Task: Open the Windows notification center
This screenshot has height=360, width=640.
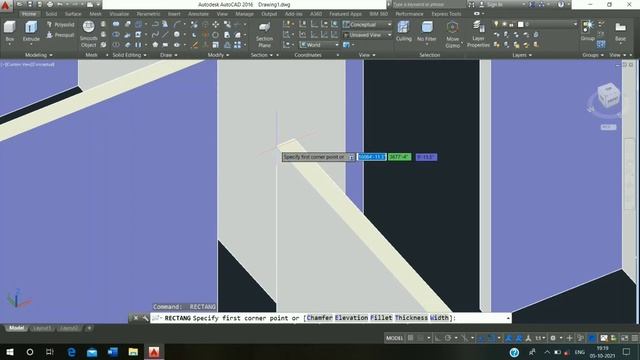Action: click(627, 352)
